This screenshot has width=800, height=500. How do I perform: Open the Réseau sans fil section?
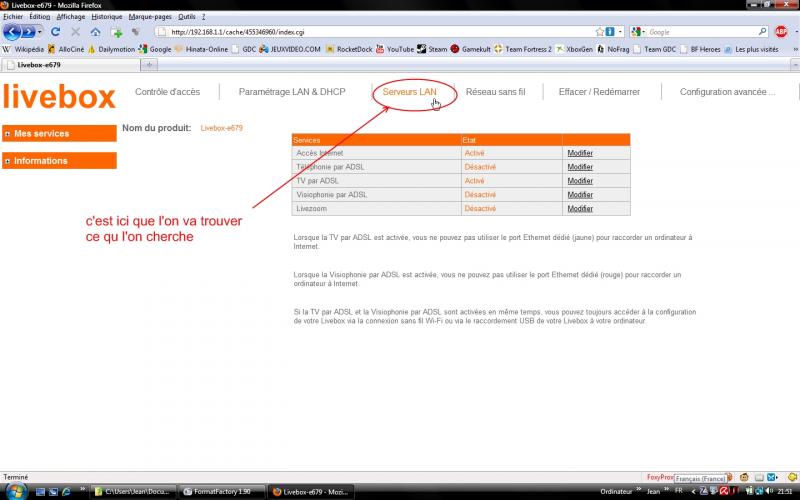click(x=495, y=92)
